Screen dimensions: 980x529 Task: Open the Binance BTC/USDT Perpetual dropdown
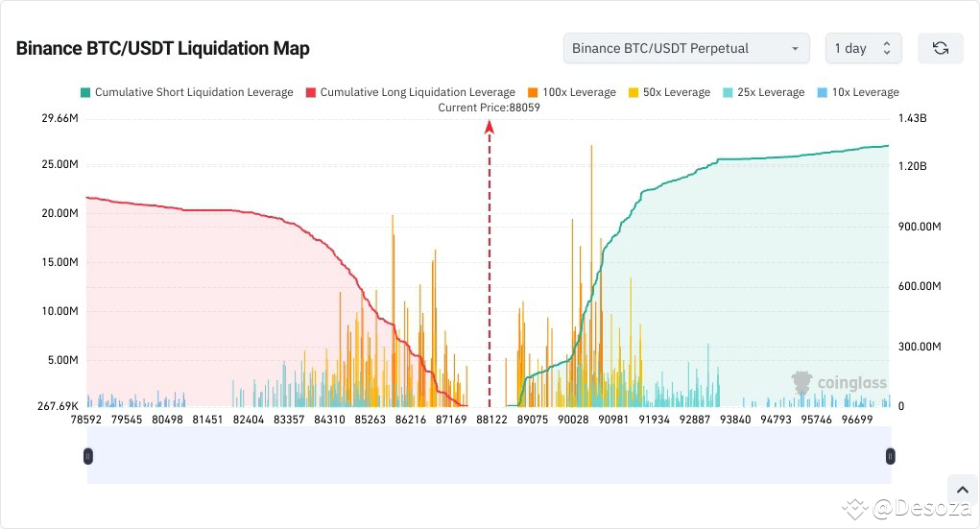point(686,48)
